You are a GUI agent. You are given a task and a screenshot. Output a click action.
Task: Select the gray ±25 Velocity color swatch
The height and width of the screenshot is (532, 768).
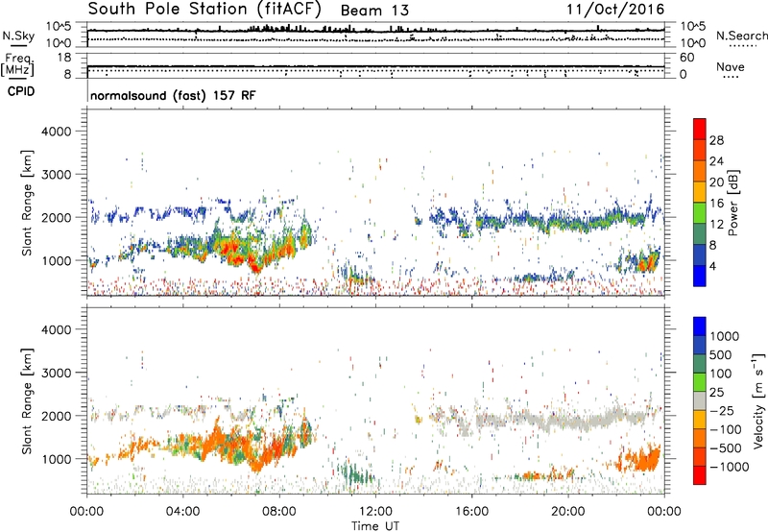point(700,400)
